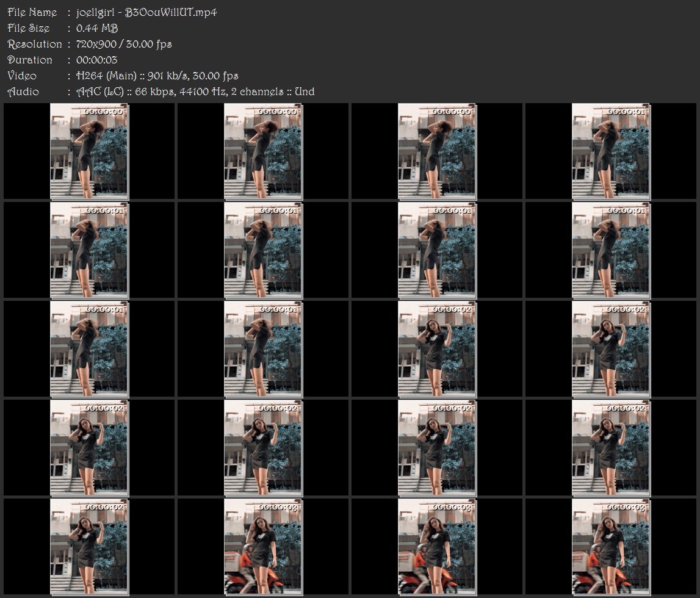
Task: Click the file name joellgirl - B3OouWillUT.mp4
Action: (x=146, y=12)
